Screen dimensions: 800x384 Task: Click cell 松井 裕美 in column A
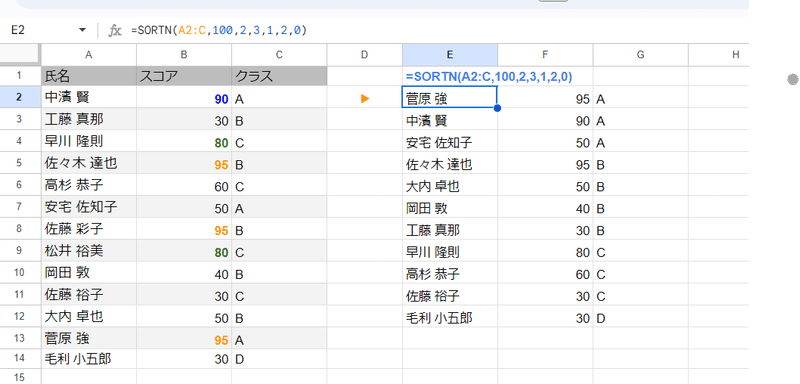(x=89, y=251)
